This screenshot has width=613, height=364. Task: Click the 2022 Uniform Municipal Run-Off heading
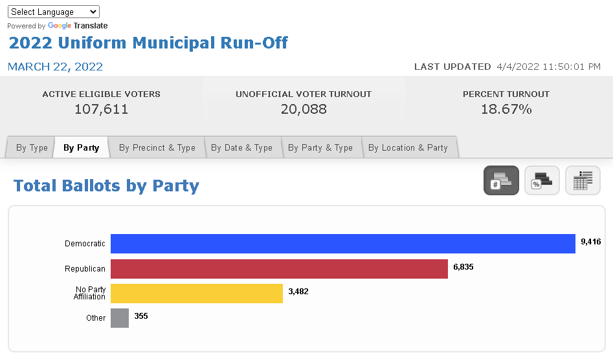coord(148,43)
